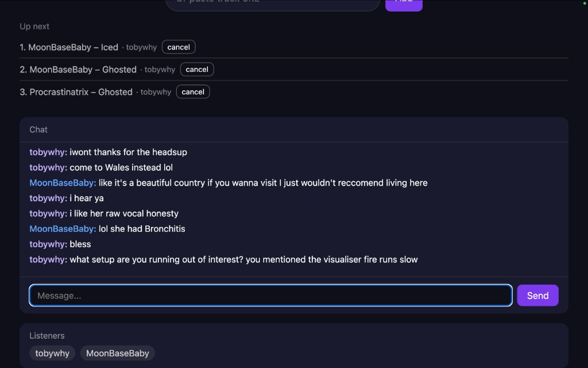The height and width of the screenshot is (368, 588).
Task: Cancel MoonBaseBaby – Ghosted in the queue
Action: tap(196, 70)
